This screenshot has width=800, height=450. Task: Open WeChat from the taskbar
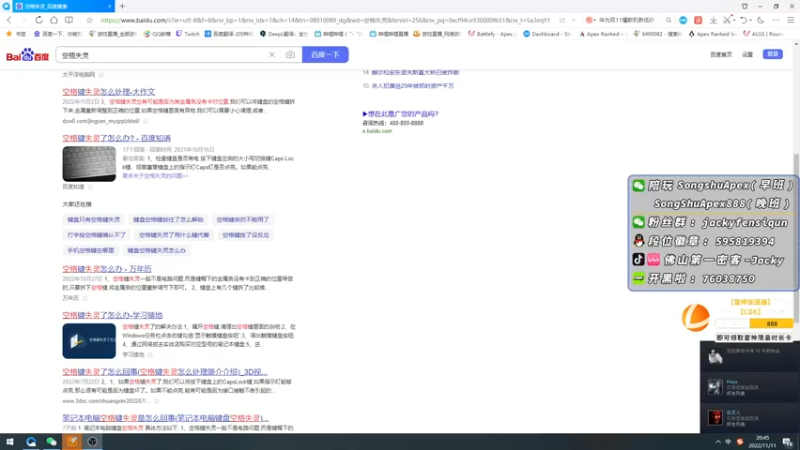pos(52,442)
